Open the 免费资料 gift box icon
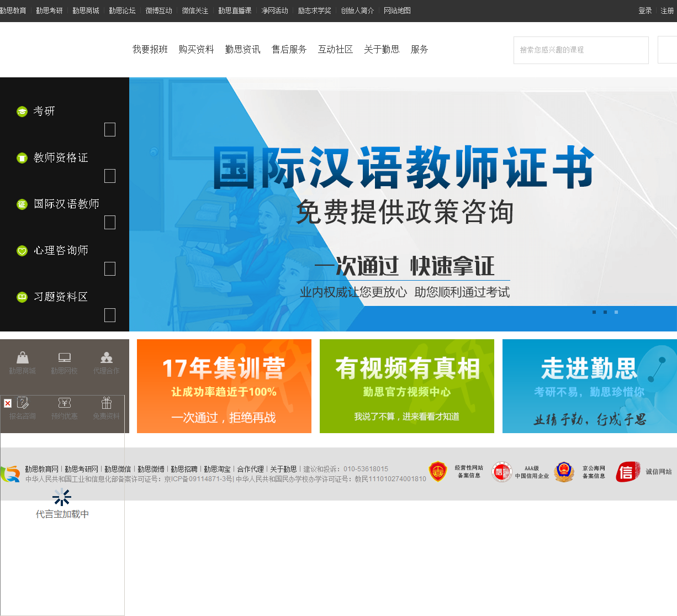 (x=107, y=403)
